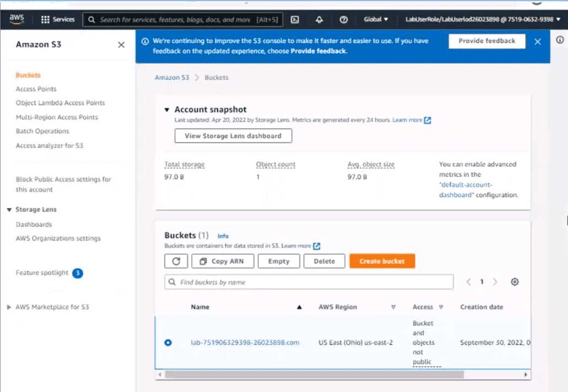Open the Services grid menu

tap(58, 19)
